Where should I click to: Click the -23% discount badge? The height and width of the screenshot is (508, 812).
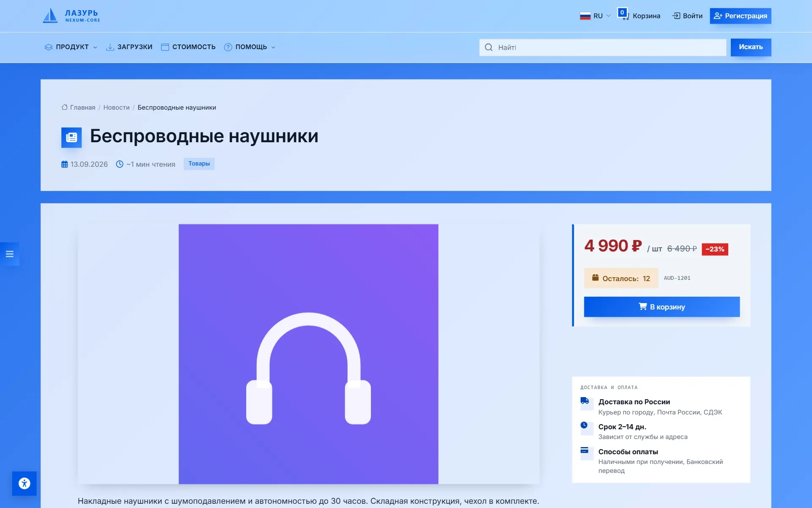(715, 249)
